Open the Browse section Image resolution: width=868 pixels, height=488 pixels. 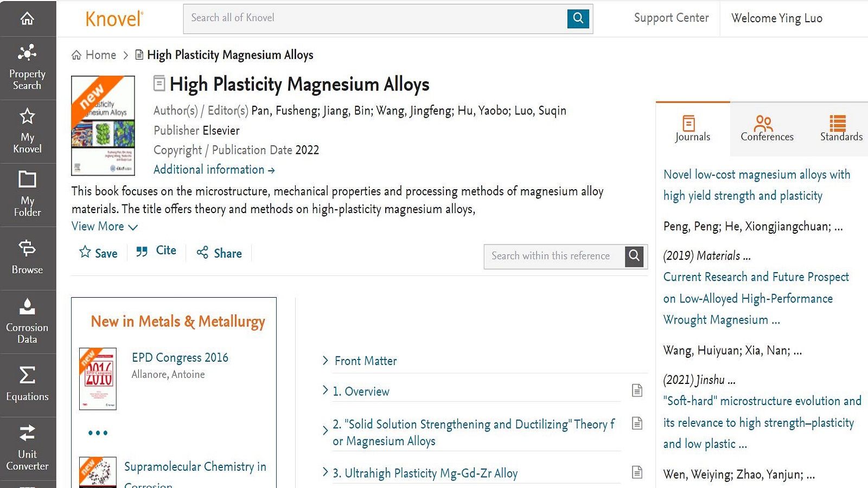coord(27,258)
